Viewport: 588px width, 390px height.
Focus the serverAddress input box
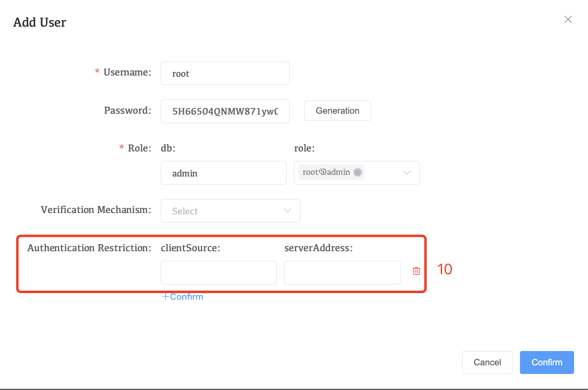[342, 273]
